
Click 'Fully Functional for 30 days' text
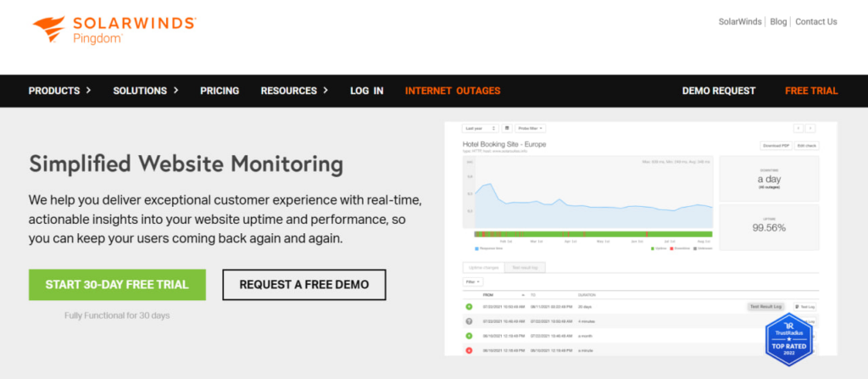coord(117,315)
